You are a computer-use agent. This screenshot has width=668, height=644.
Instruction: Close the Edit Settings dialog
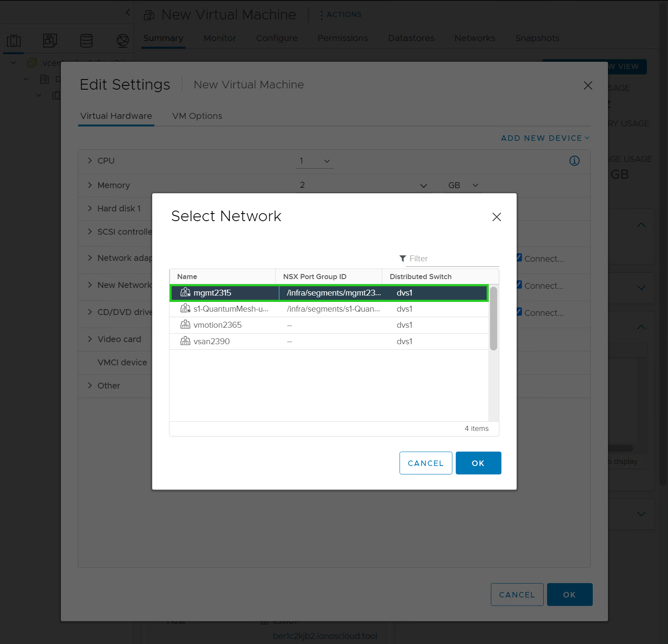(588, 85)
